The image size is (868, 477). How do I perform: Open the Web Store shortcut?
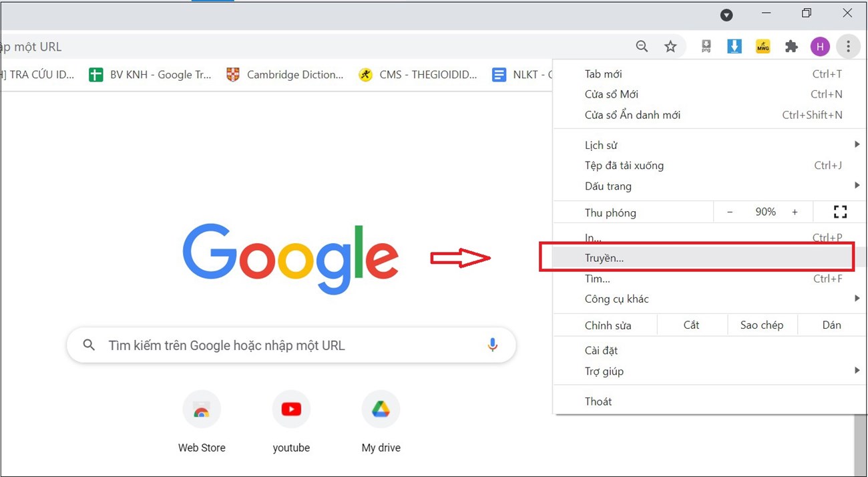[x=202, y=422]
